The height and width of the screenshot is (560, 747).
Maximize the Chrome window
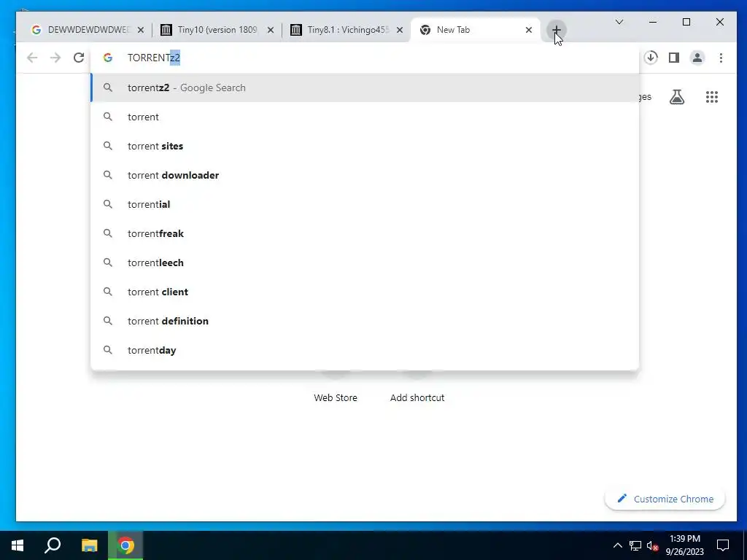(686, 22)
